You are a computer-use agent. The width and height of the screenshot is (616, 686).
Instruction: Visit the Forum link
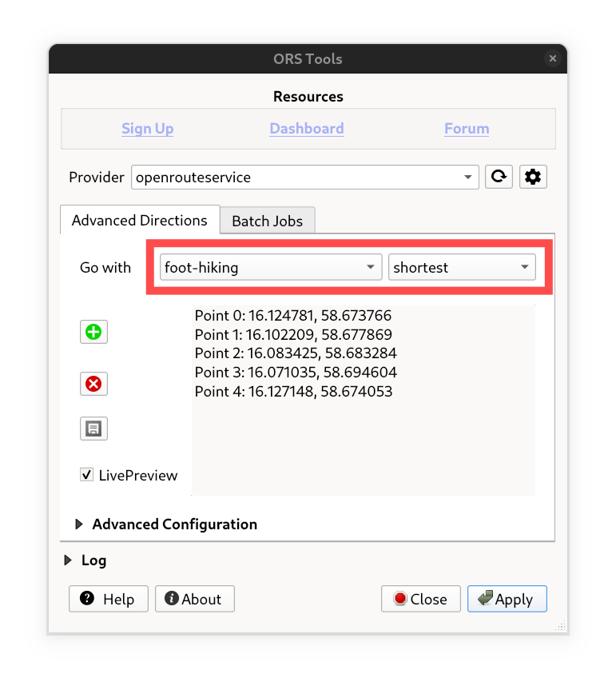pyautogui.click(x=467, y=129)
